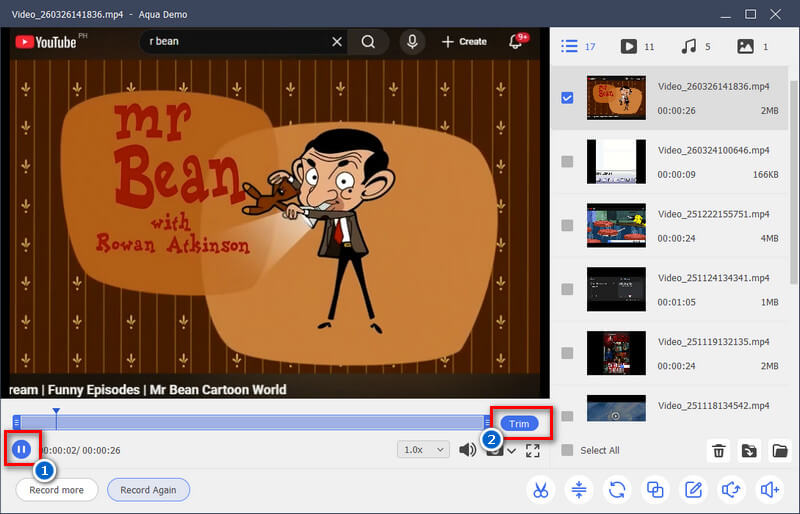
Task: Click the import file icon
Action: pos(749,451)
